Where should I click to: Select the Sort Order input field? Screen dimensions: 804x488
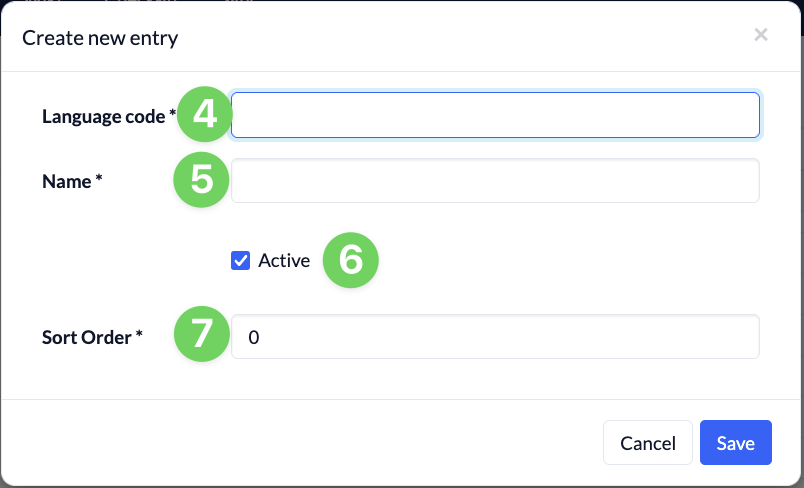[495, 337]
